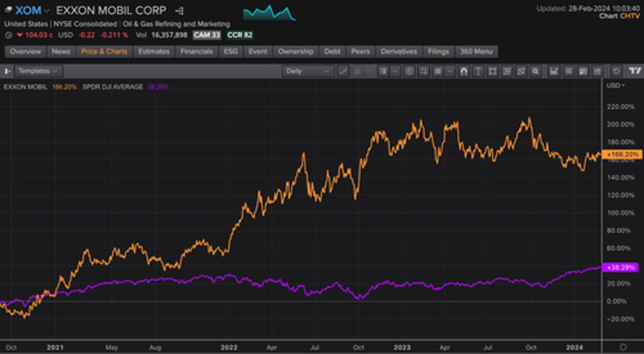644x354 pixels.
Task: Select the Price & Charts tab
Action: click(x=104, y=52)
